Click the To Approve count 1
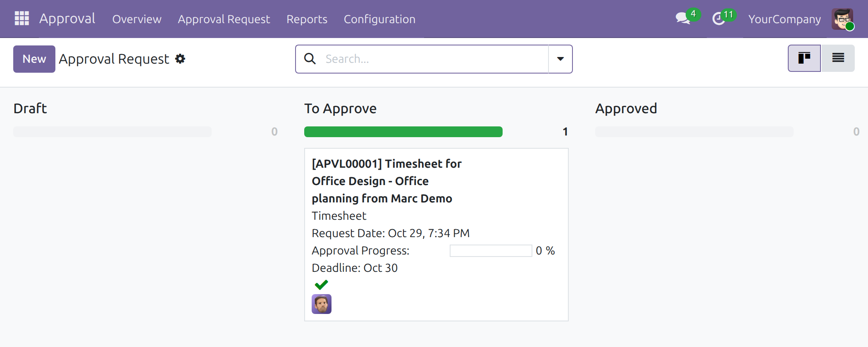The image size is (868, 347). click(565, 132)
